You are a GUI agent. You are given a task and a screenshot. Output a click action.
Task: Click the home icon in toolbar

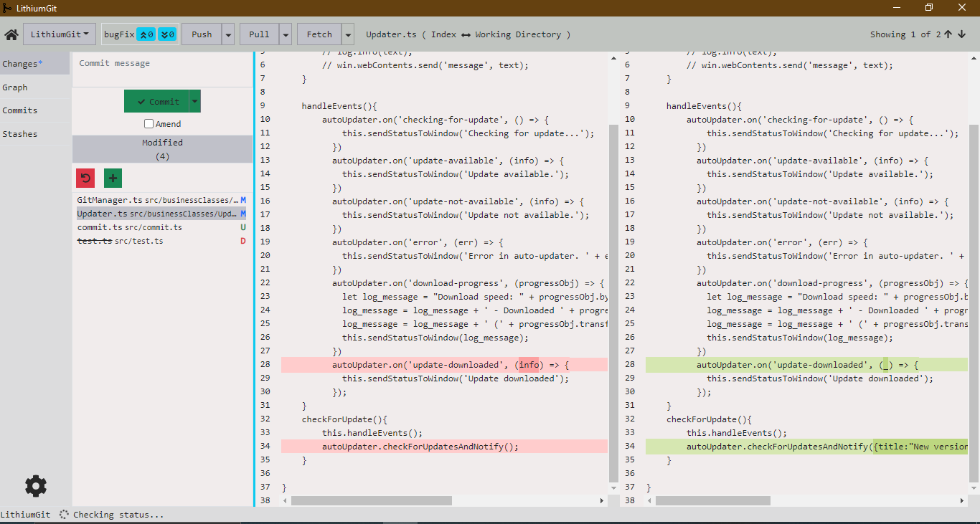[x=11, y=34]
